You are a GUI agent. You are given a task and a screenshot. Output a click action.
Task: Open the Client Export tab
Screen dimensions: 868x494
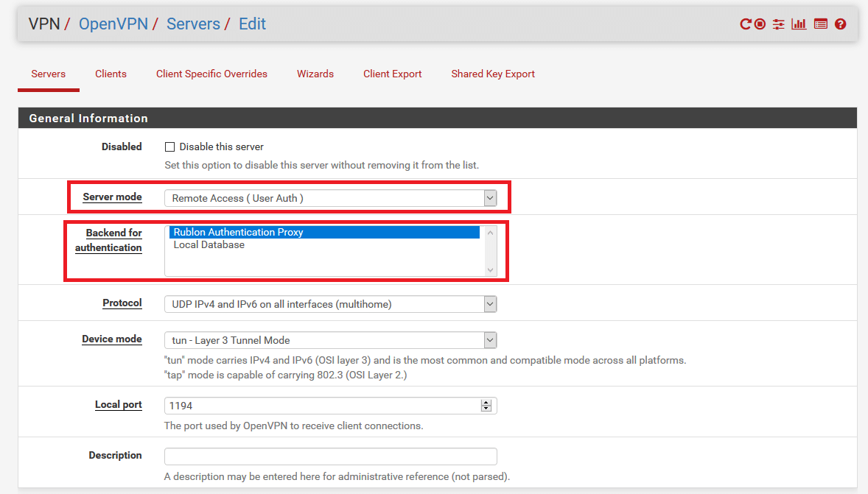point(392,74)
